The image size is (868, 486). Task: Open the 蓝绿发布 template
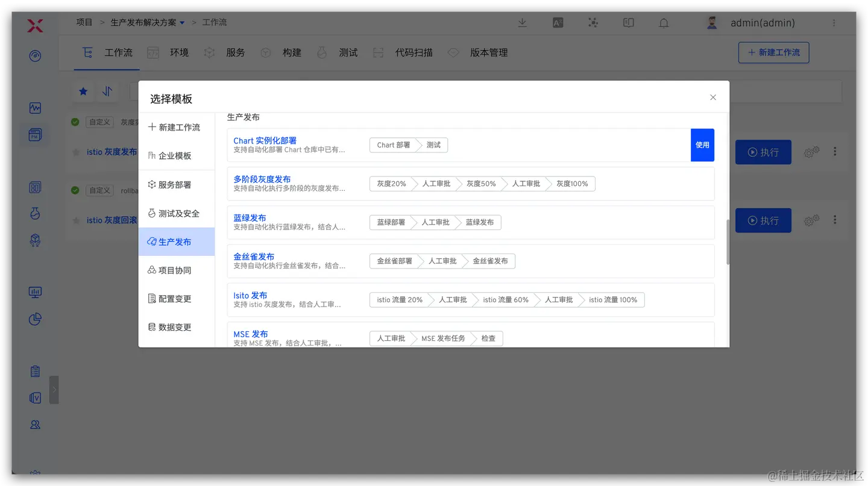point(250,217)
